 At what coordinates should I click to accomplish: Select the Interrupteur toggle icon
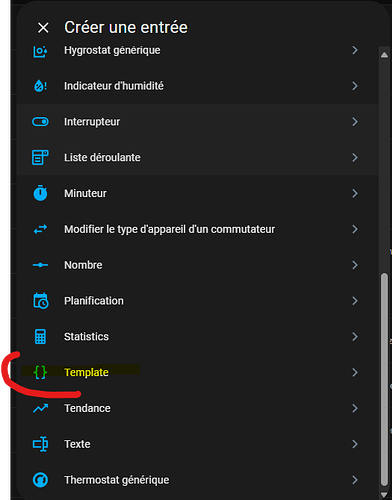click(40, 122)
